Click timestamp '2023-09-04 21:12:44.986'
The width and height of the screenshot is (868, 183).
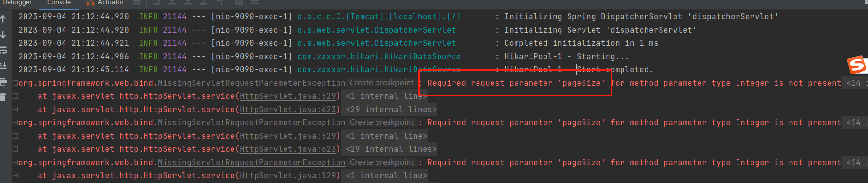pos(74,56)
